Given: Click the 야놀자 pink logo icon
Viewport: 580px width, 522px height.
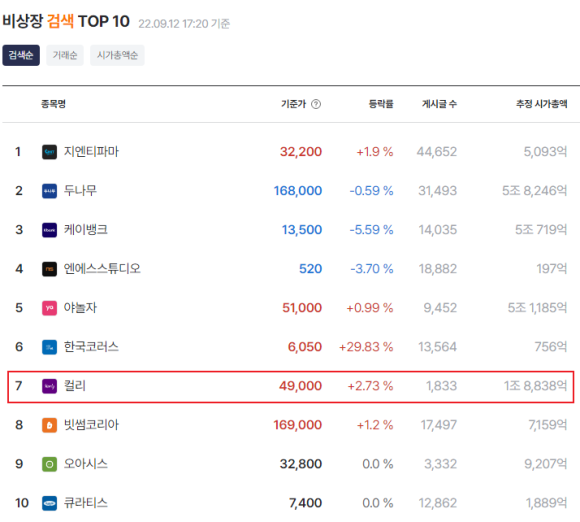Looking at the screenshot, I should [x=49, y=308].
